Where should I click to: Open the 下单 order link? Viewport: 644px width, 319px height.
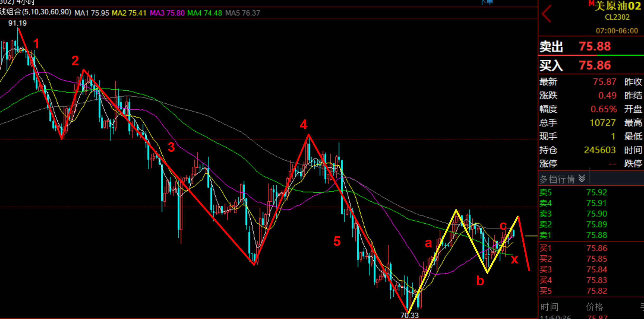tap(486, 2)
